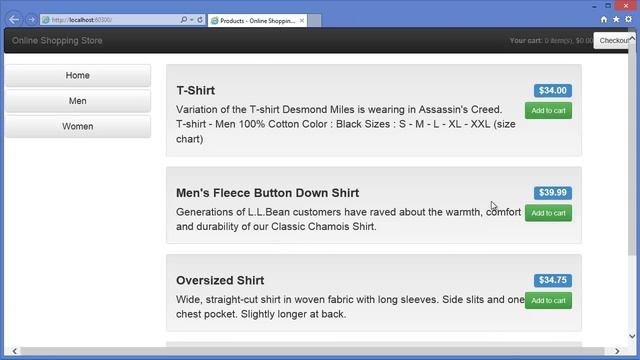Click Men's Fleece Button Down Shirt title
640x360 pixels.
pos(267,193)
